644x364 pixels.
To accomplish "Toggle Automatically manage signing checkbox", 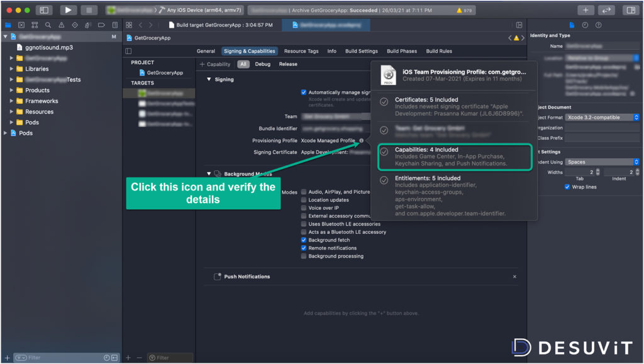I will [x=304, y=92].
